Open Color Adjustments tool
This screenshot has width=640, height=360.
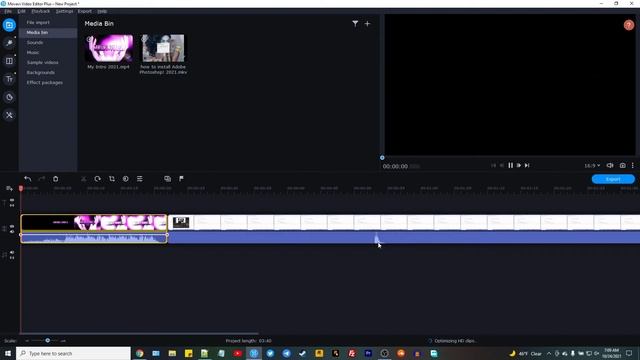pos(126,179)
